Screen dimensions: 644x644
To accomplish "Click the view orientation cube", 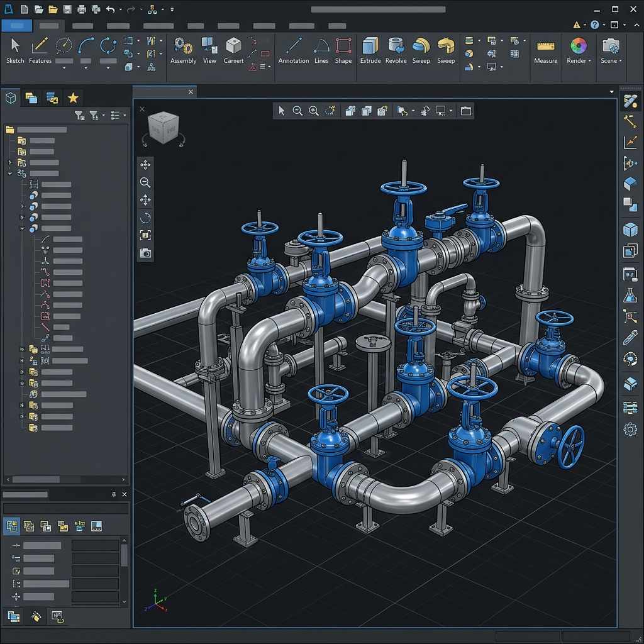I will pyautogui.click(x=164, y=128).
